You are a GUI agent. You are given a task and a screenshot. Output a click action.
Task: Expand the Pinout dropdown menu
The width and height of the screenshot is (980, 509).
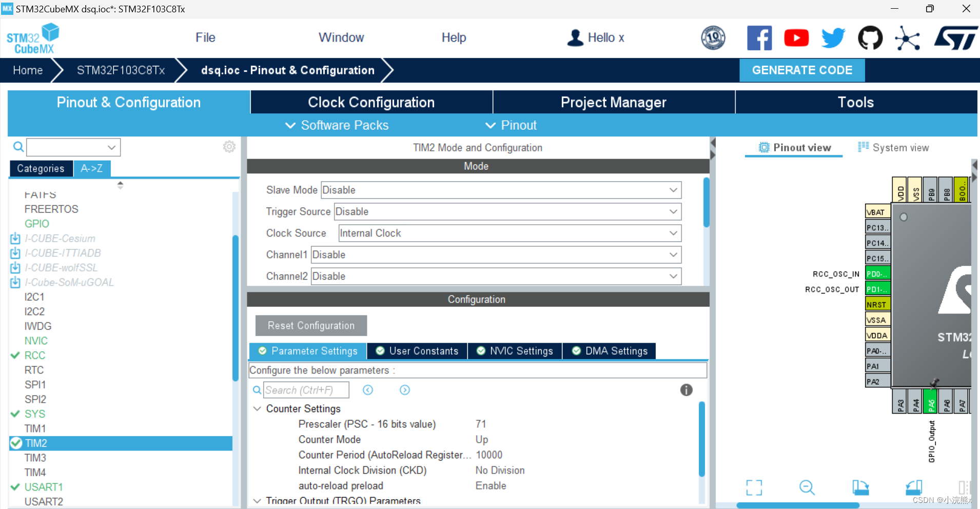pyautogui.click(x=511, y=125)
